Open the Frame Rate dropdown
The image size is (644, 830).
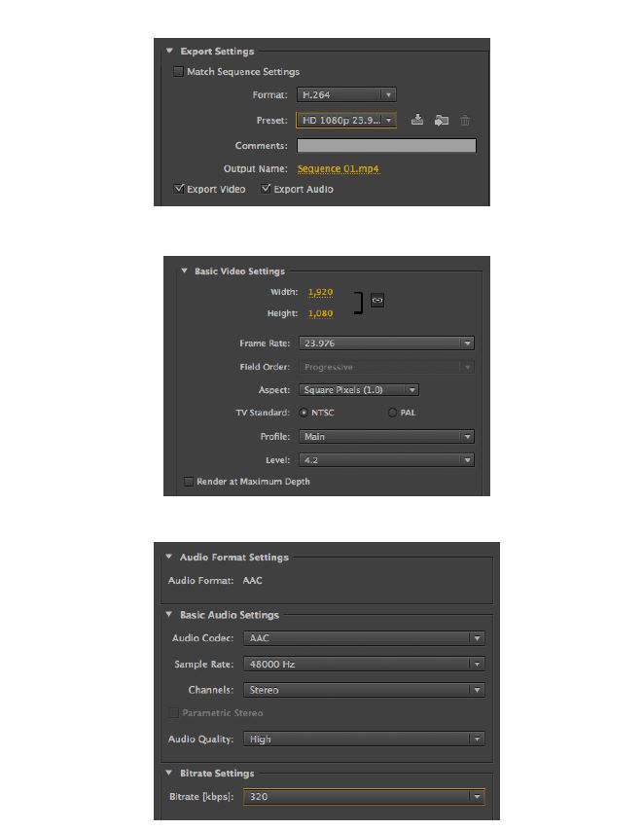[386, 343]
